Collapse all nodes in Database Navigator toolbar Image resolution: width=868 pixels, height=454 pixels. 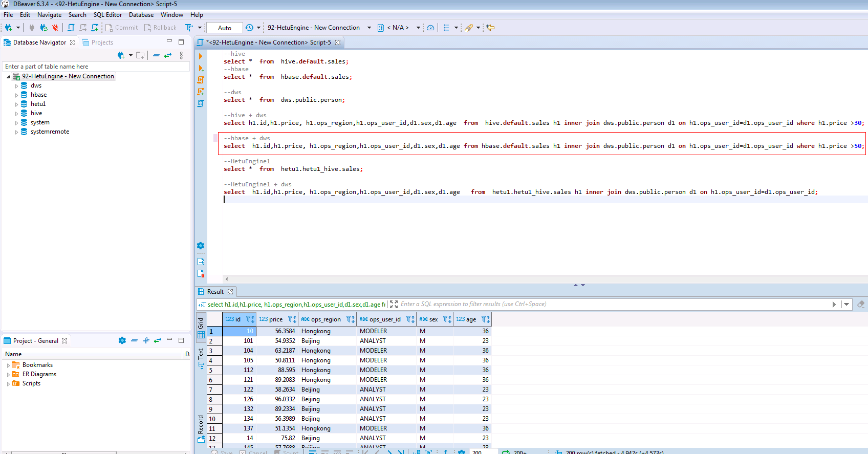156,55
